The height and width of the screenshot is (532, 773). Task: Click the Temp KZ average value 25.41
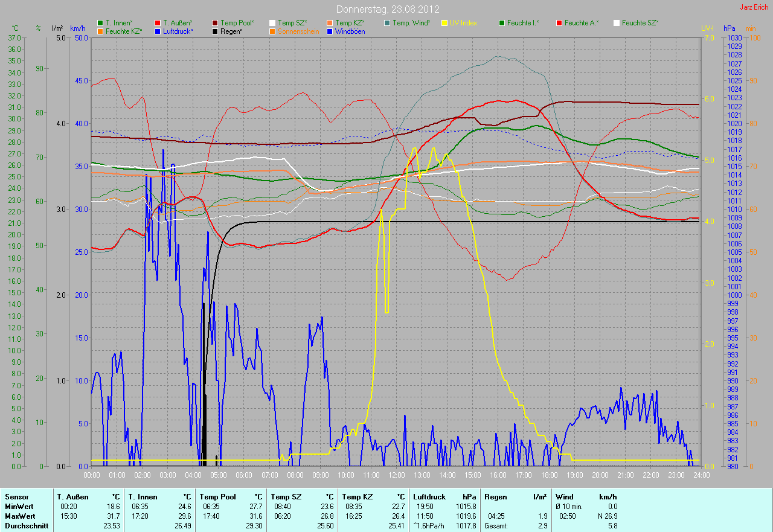coord(397,525)
